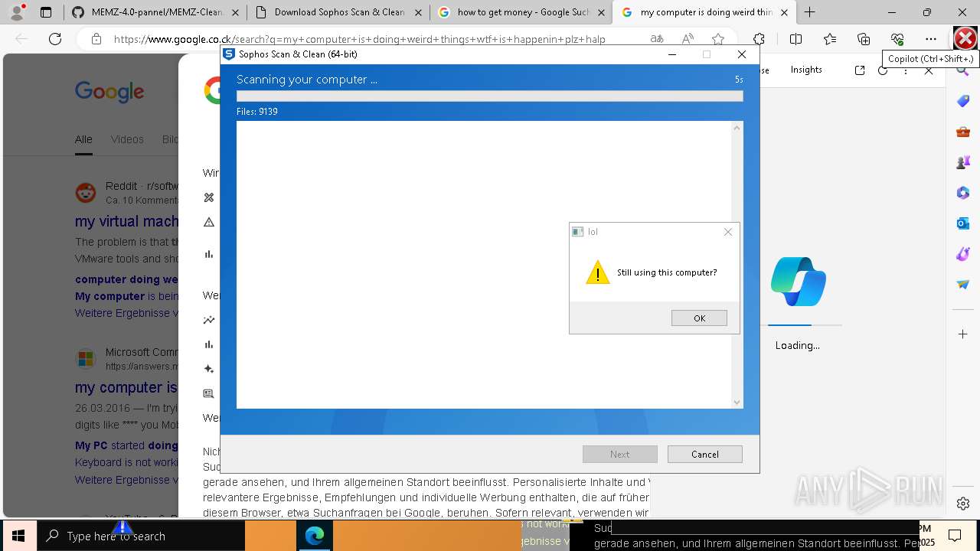Close the Copilot sidebar pane
Viewport: 980px width, 551px height.
pos(929,70)
